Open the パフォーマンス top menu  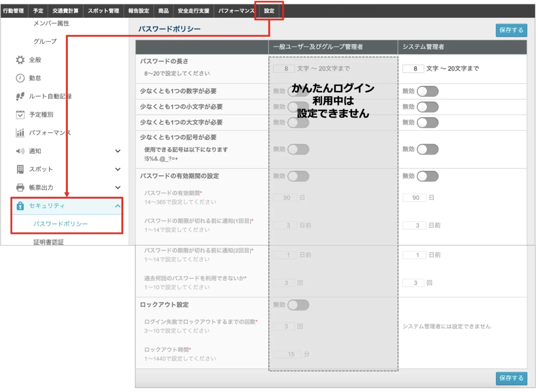click(x=236, y=11)
